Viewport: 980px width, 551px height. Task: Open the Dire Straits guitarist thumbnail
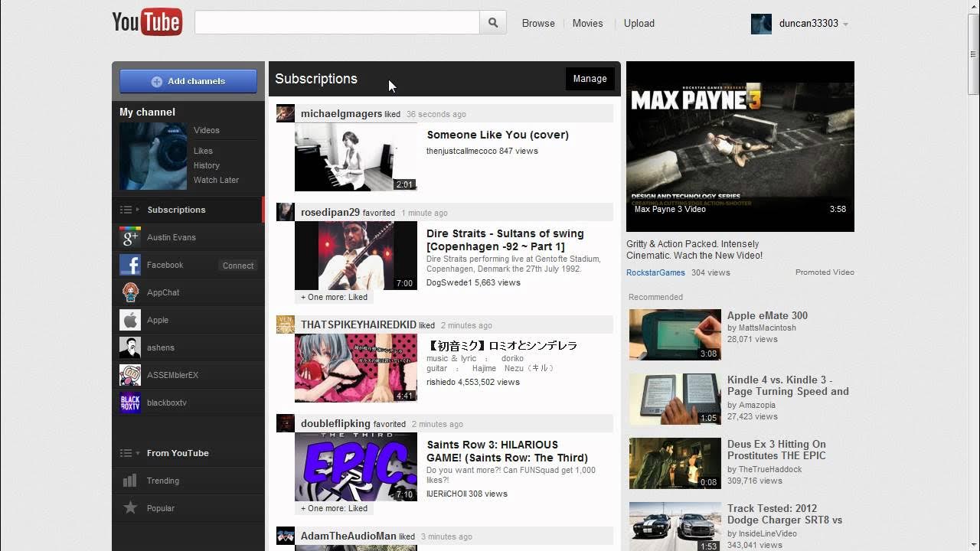[356, 256]
